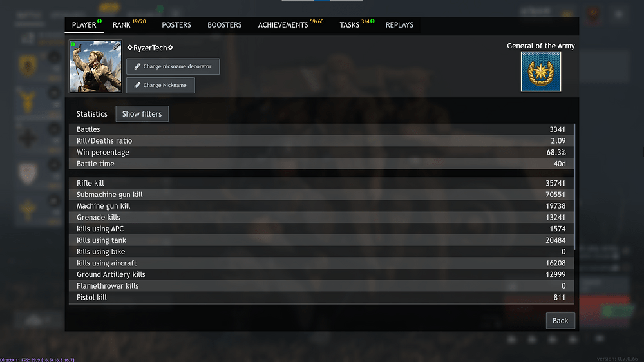644x362 pixels.
Task: Select the BOOSTERS tab
Action: click(225, 25)
